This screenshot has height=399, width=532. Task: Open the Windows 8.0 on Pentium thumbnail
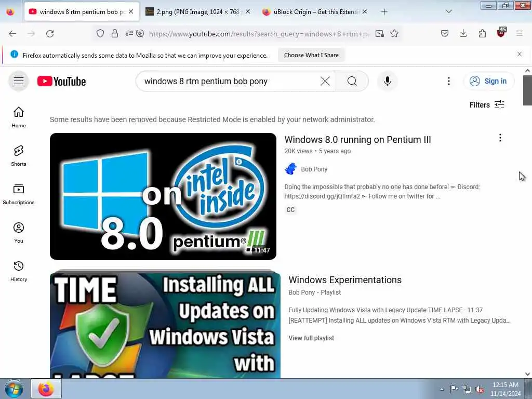click(163, 196)
